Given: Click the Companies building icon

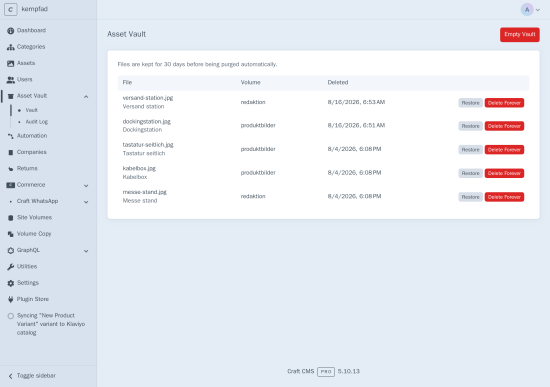Looking at the screenshot, I should click(x=11, y=152).
